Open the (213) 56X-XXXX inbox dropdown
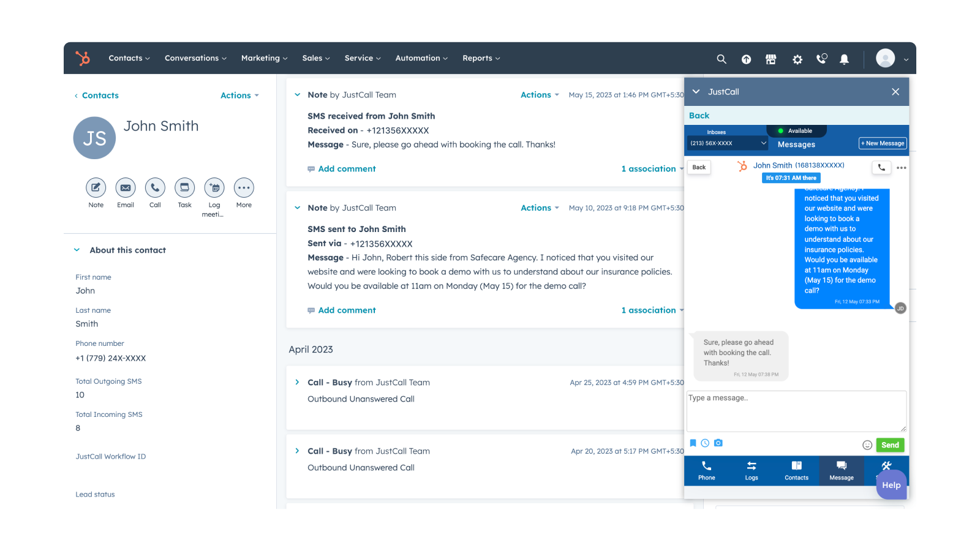Screen dimensions: 980x551 pos(726,143)
